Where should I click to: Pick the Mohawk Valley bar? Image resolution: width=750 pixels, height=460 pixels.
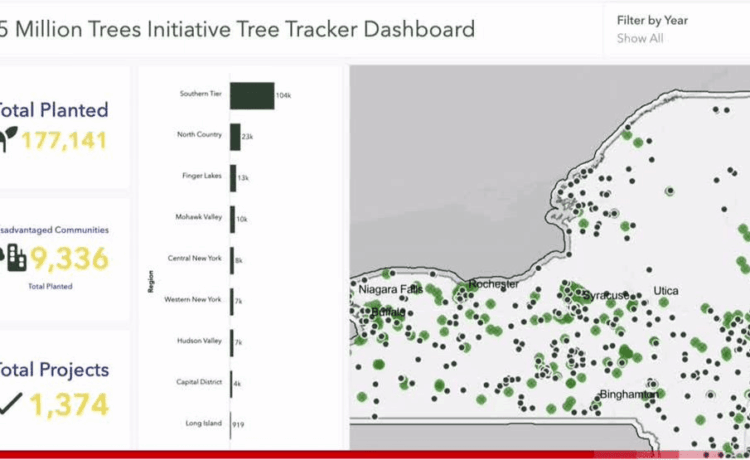tap(232, 218)
